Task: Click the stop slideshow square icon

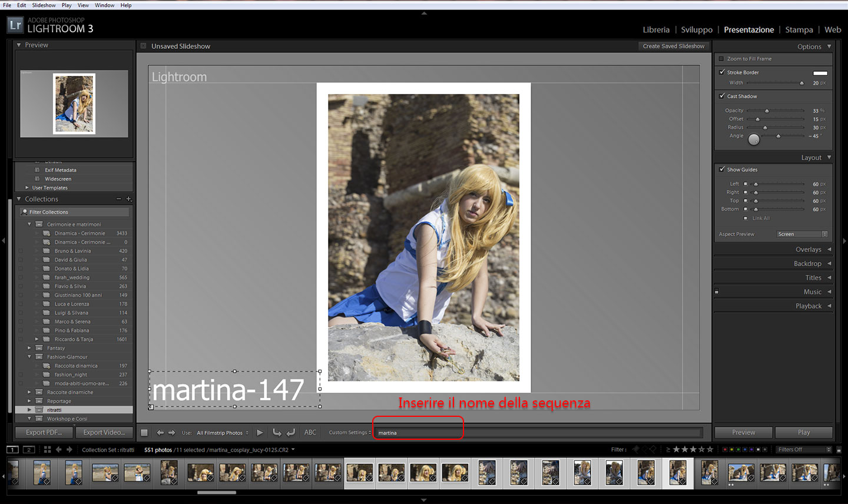Action: click(144, 433)
